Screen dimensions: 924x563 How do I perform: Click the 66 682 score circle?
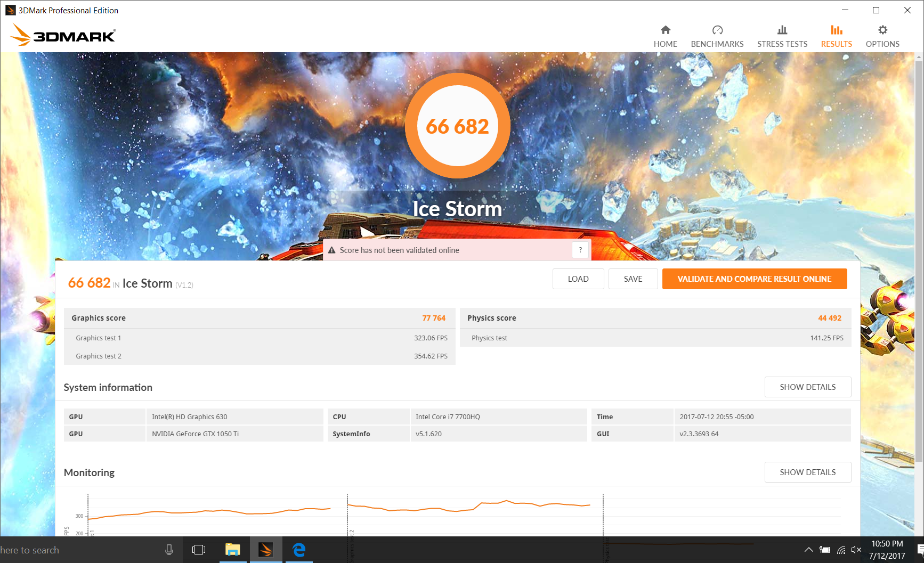(x=458, y=126)
